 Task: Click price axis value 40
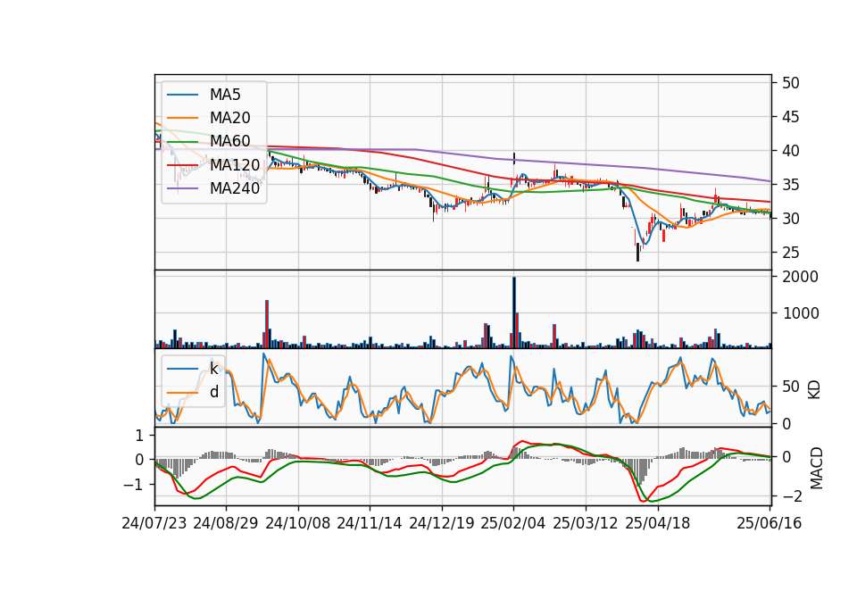click(x=791, y=151)
